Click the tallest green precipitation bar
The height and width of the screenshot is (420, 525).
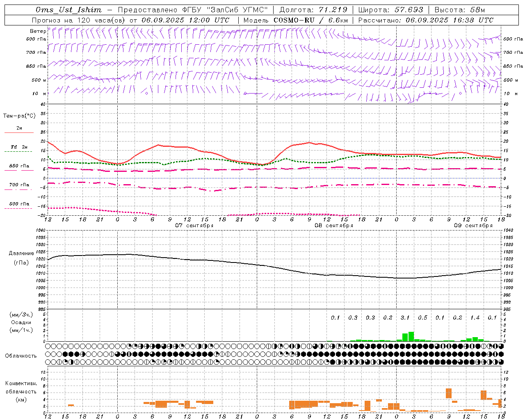[411, 336]
